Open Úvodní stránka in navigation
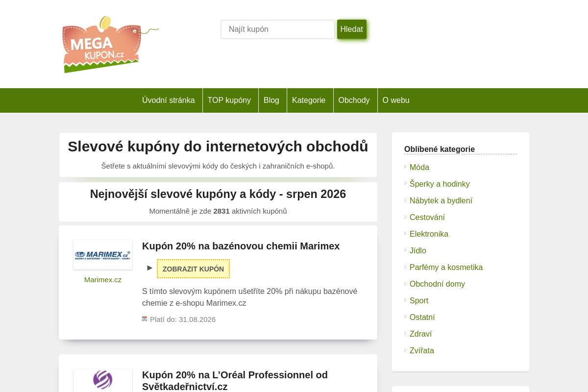 169,100
